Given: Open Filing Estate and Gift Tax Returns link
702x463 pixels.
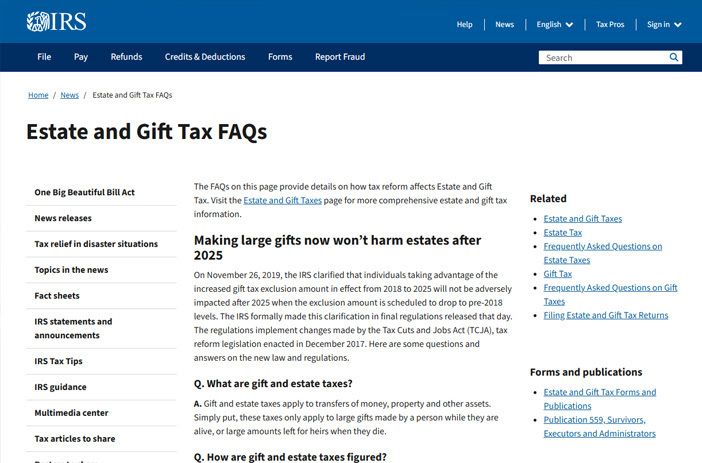Looking at the screenshot, I should (606, 315).
